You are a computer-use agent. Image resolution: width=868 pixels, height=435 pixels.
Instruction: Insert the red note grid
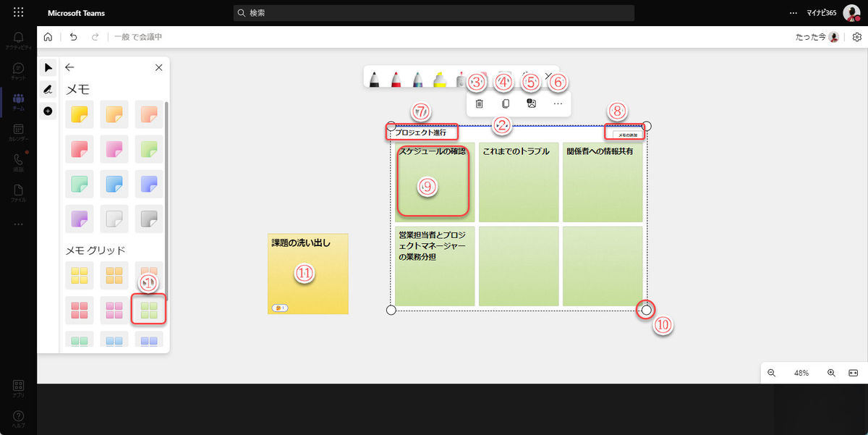click(x=79, y=310)
